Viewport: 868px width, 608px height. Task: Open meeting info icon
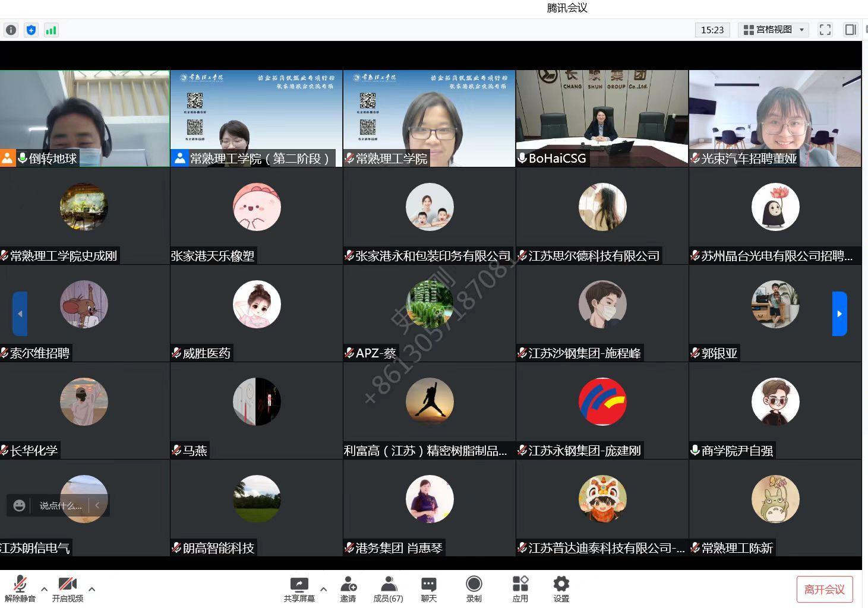11,30
